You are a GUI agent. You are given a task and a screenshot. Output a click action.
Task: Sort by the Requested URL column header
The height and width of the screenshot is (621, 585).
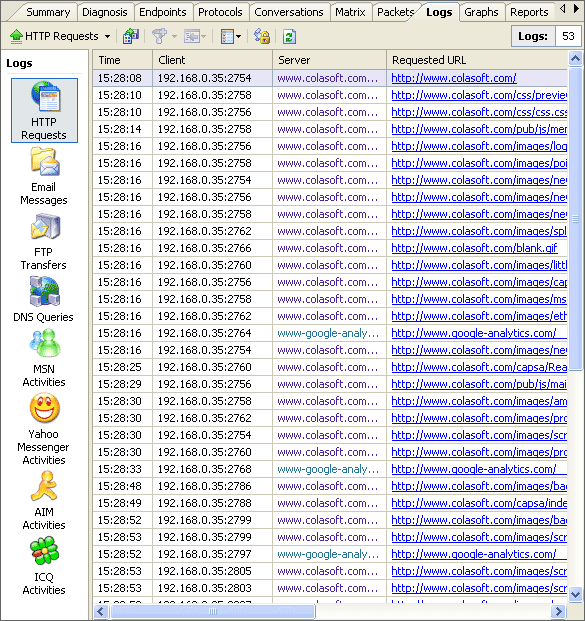477,60
